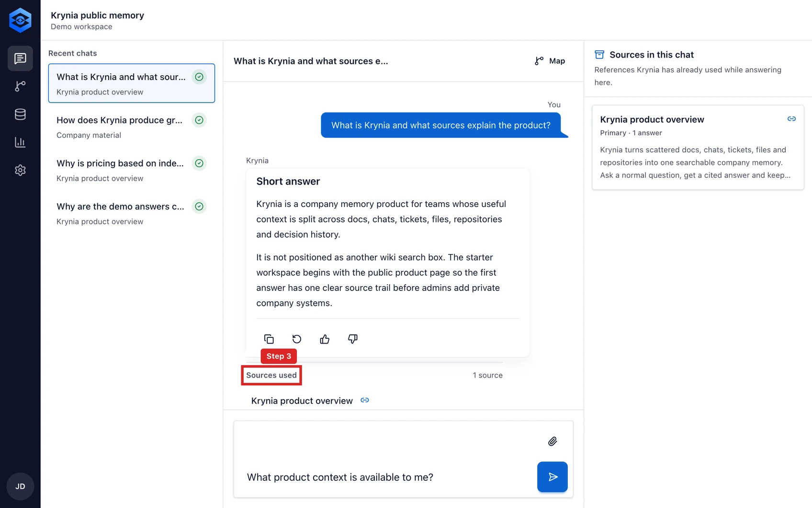The image size is (812, 508).
Task: Open the analytics bar chart icon
Action: (x=20, y=142)
